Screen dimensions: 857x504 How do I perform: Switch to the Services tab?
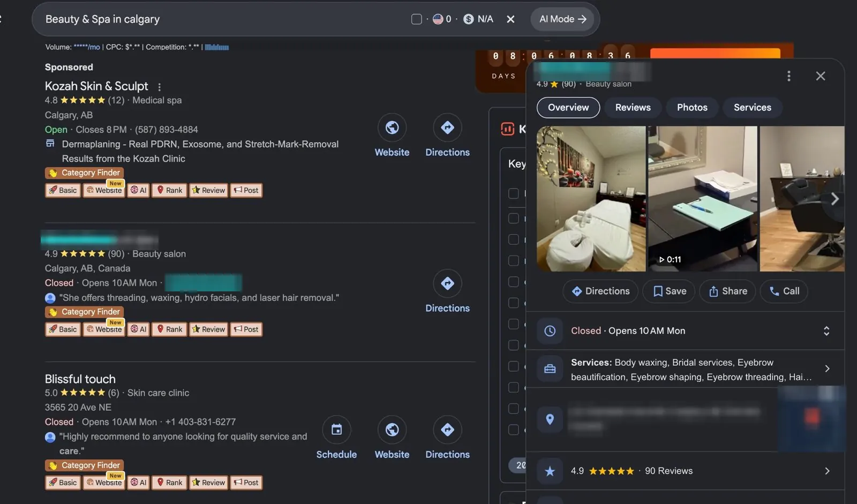(x=753, y=108)
